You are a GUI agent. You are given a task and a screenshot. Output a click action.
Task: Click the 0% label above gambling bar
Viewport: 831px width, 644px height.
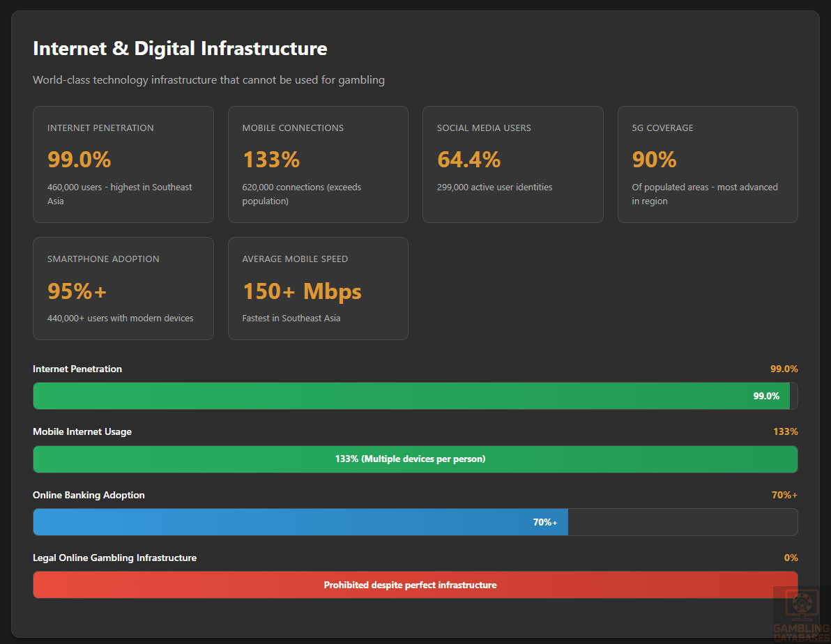791,558
